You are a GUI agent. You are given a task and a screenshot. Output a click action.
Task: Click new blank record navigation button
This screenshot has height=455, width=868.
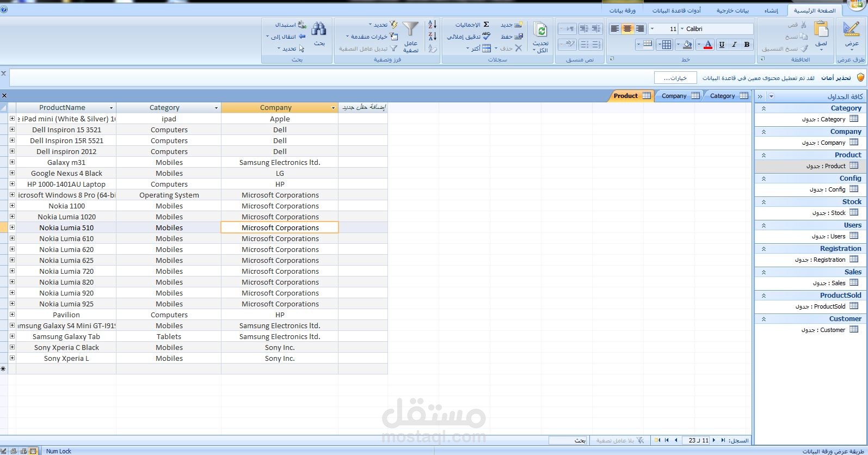(658, 440)
